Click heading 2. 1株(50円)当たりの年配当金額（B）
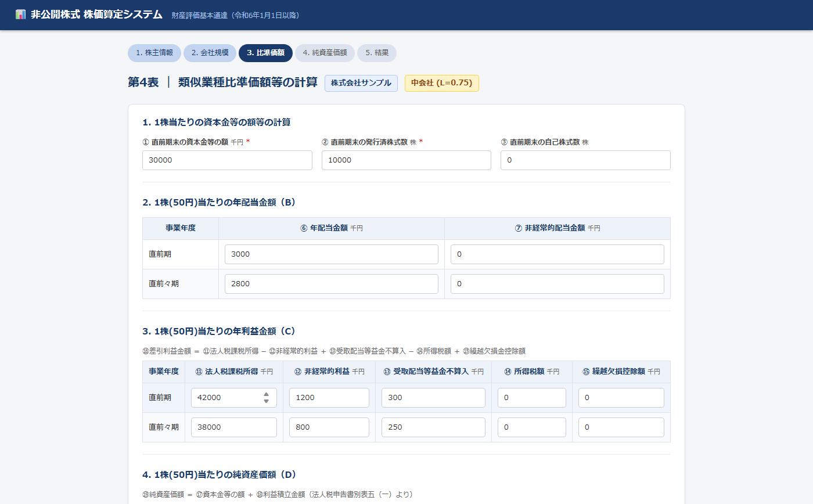This screenshot has height=504, width=813. coord(220,203)
